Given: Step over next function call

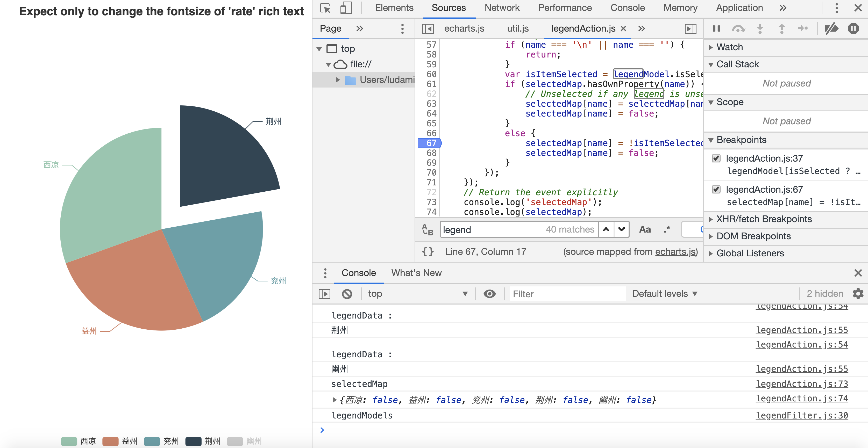Looking at the screenshot, I should (x=739, y=29).
